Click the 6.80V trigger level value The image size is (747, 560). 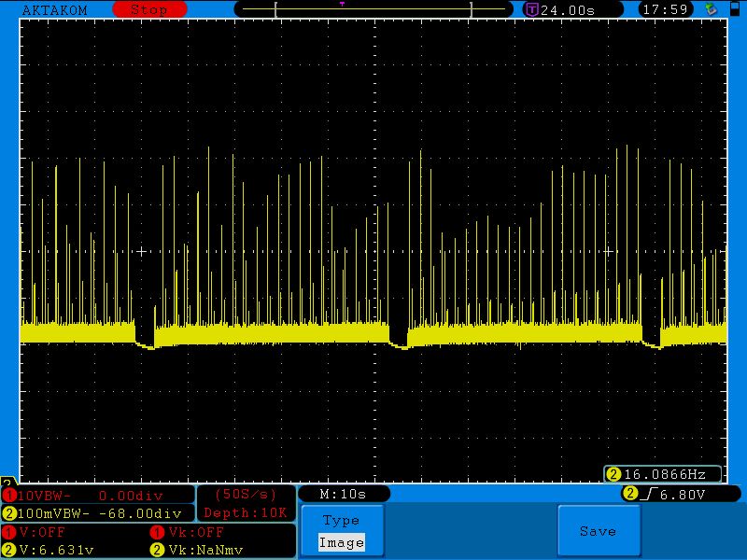click(683, 495)
